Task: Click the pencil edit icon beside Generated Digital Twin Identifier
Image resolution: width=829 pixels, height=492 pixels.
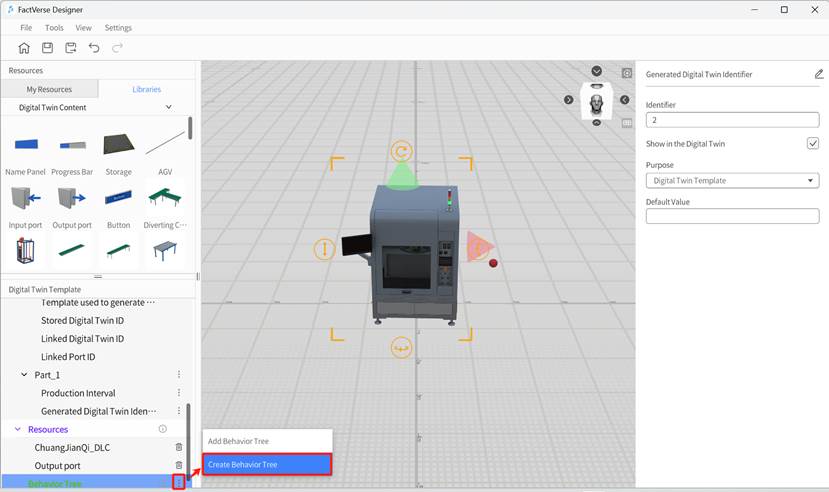Action: (819, 74)
